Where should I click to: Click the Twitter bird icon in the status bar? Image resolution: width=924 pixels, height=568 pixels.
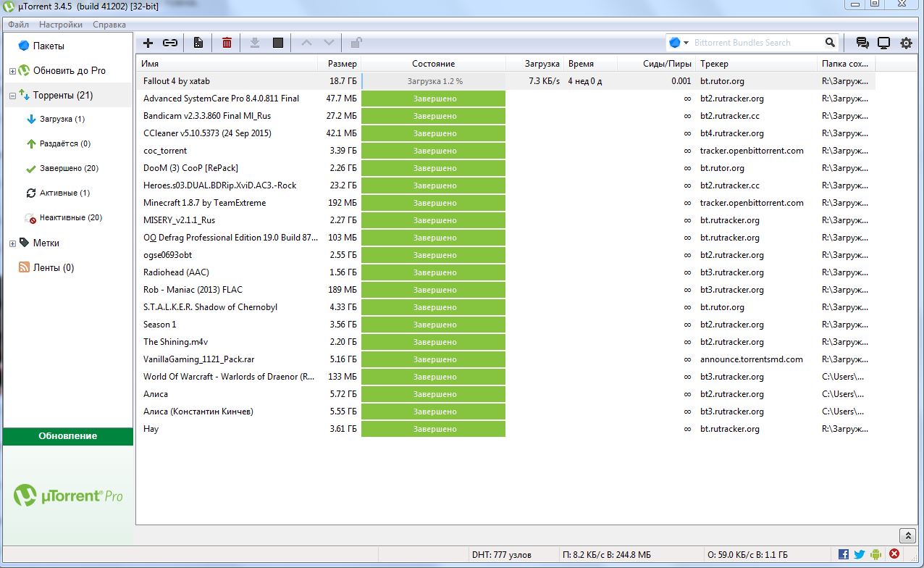click(x=860, y=554)
